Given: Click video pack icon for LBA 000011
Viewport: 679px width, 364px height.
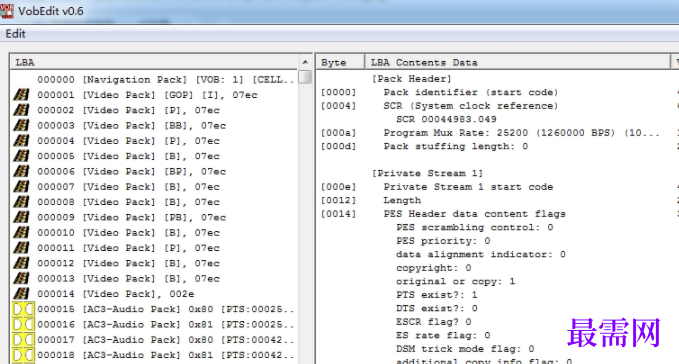Looking at the screenshot, I should (x=21, y=248).
